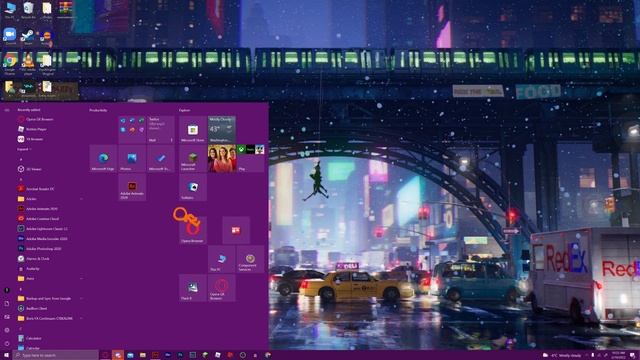Open the user account icon in Start rail
The image size is (640, 360).
(7, 290)
